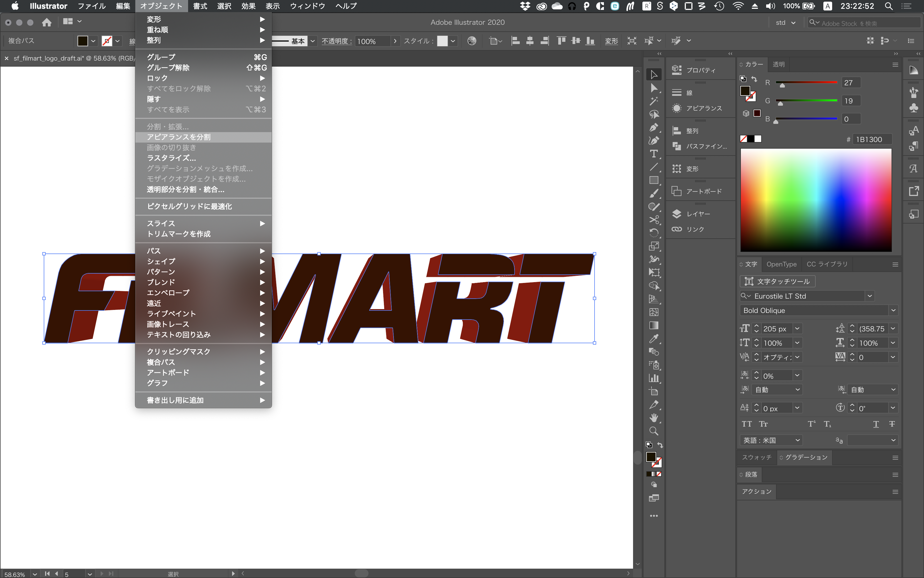Open the opacity 100% flyout arrow
924x578 pixels.
pyautogui.click(x=395, y=41)
